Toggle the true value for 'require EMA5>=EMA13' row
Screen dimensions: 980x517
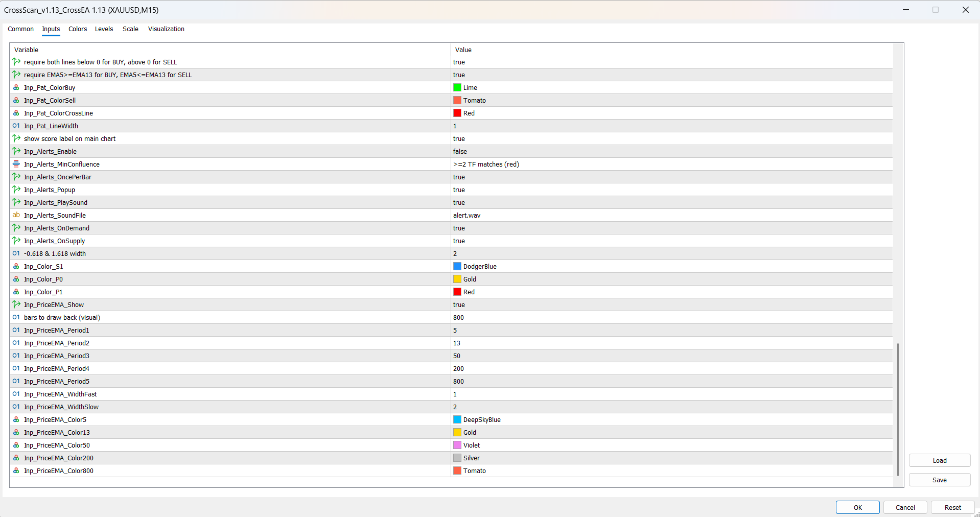pyautogui.click(x=671, y=75)
